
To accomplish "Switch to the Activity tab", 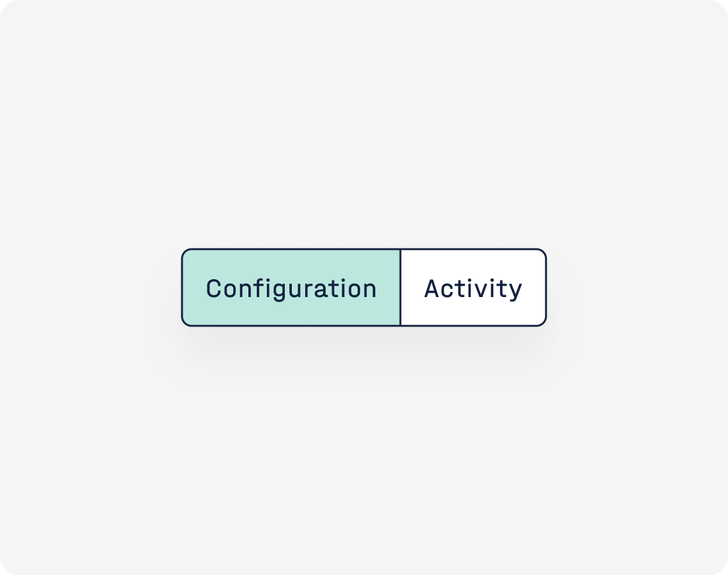I will click(x=473, y=287).
